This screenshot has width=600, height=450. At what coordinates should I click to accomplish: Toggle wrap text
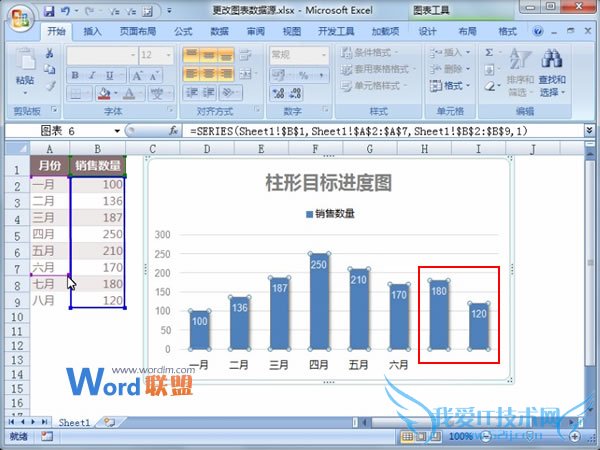pyautogui.click(x=245, y=56)
